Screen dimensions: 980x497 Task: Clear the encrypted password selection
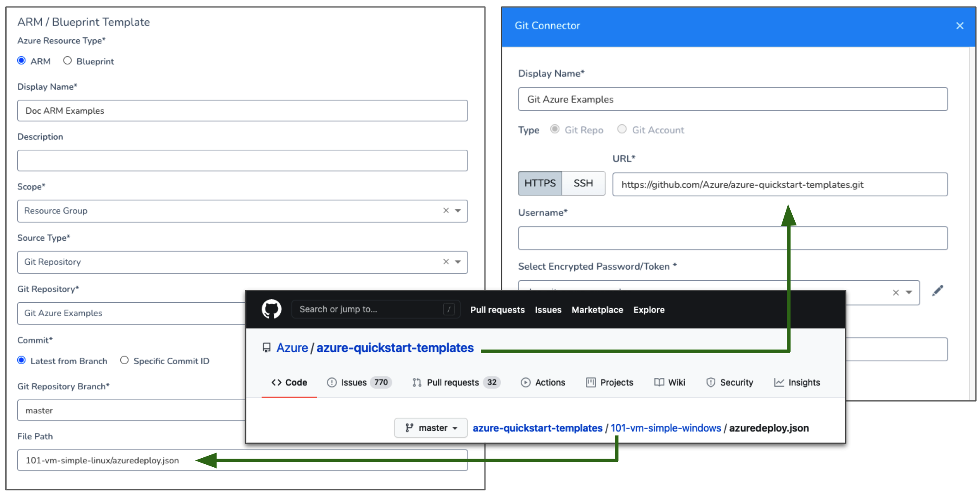click(x=896, y=293)
